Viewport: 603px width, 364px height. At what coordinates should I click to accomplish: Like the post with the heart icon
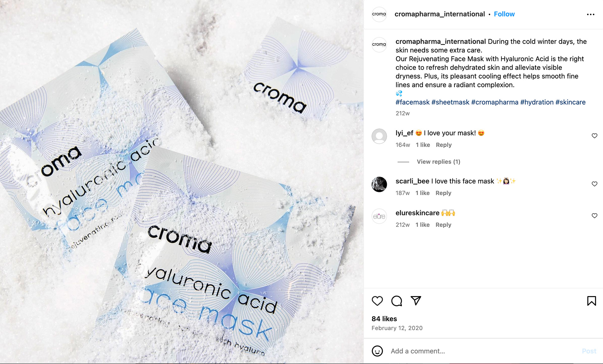click(x=377, y=301)
